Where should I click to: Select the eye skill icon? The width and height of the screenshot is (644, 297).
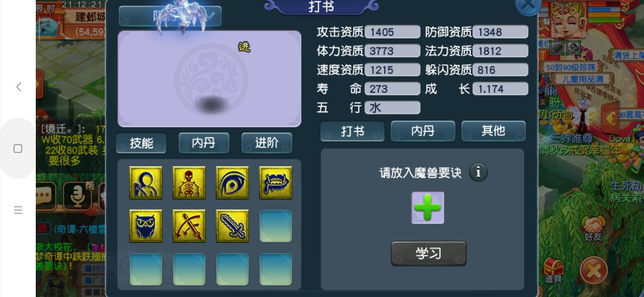click(x=232, y=183)
